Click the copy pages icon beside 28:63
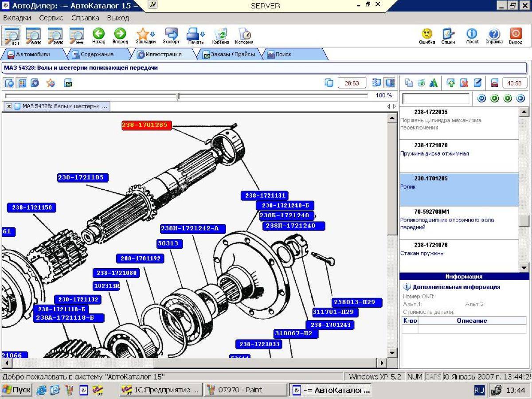Screen dimensions: 532x399 [329, 83]
